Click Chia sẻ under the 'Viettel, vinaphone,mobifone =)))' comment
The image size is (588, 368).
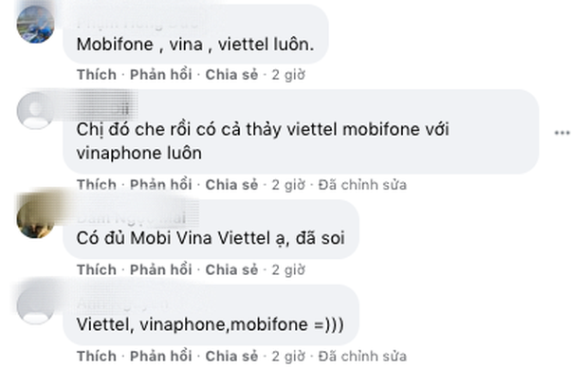(231, 356)
